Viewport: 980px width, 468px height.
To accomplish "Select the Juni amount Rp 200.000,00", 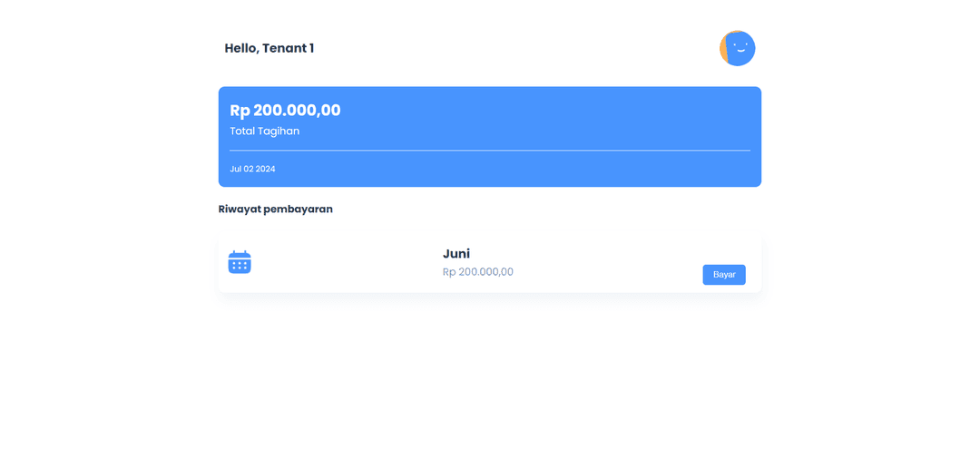I will (x=478, y=272).
